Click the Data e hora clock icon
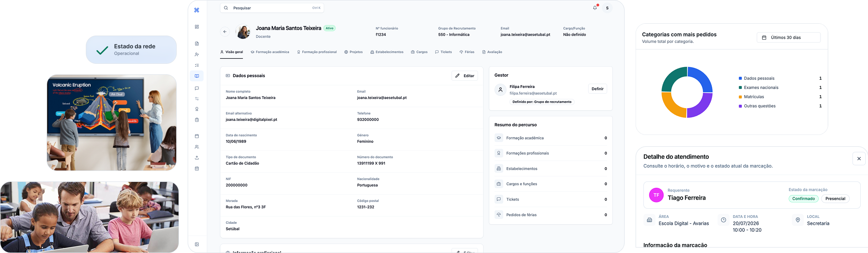This screenshot has width=868, height=253. (x=723, y=220)
